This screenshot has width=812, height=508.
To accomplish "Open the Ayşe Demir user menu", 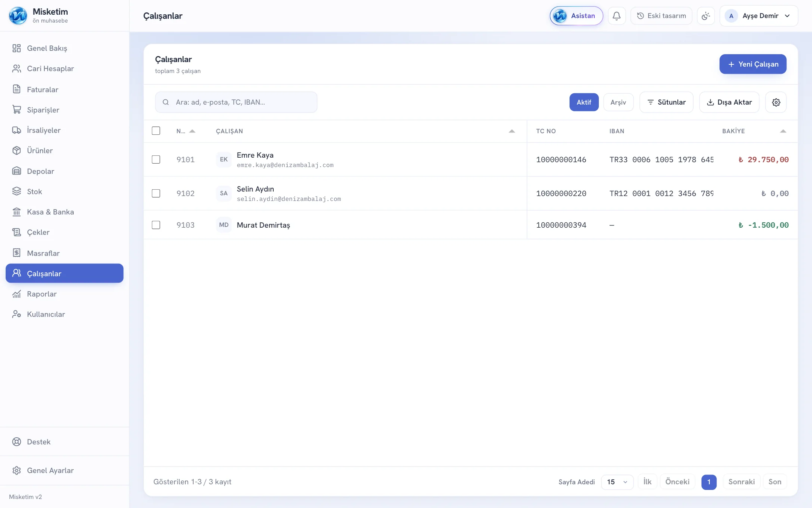I will coord(759,16).
